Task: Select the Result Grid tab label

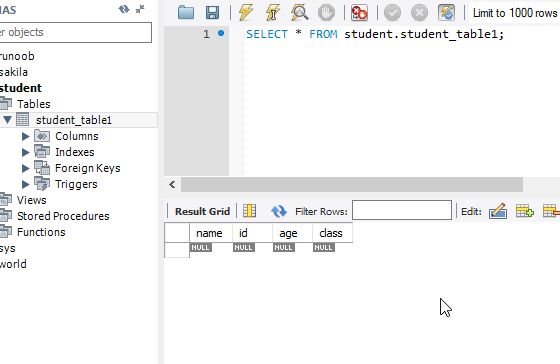Action: coord(202,211)
